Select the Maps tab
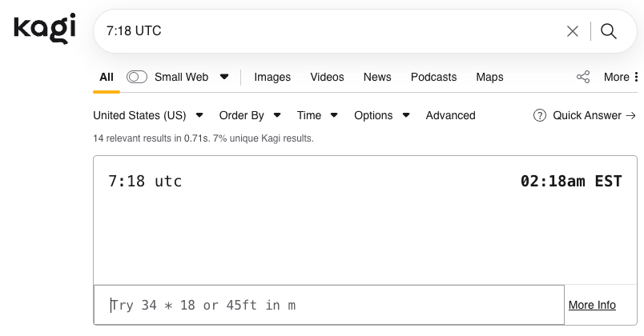The height and width of the screenshot is (336, 644). point(489,77)
